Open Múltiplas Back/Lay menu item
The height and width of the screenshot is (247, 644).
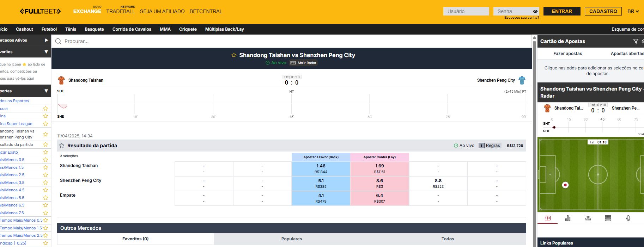(x=225, y=29)
